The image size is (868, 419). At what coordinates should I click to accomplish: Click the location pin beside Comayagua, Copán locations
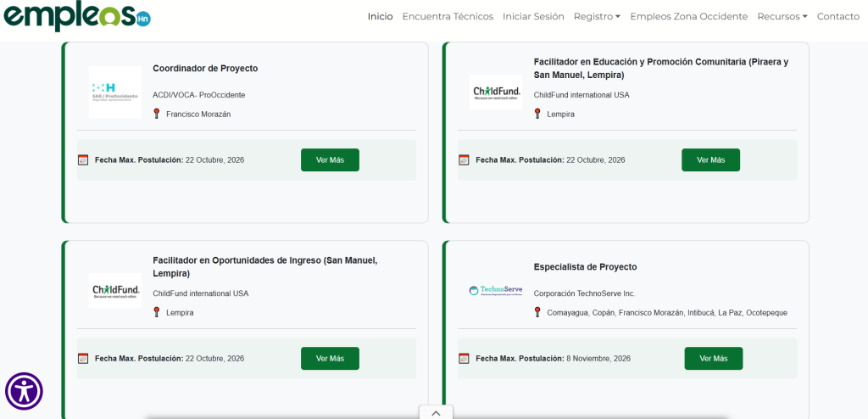point(537,312)
